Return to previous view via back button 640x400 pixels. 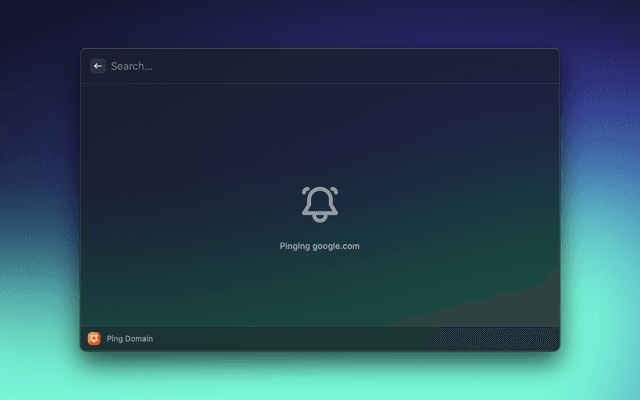pos(98,66)
